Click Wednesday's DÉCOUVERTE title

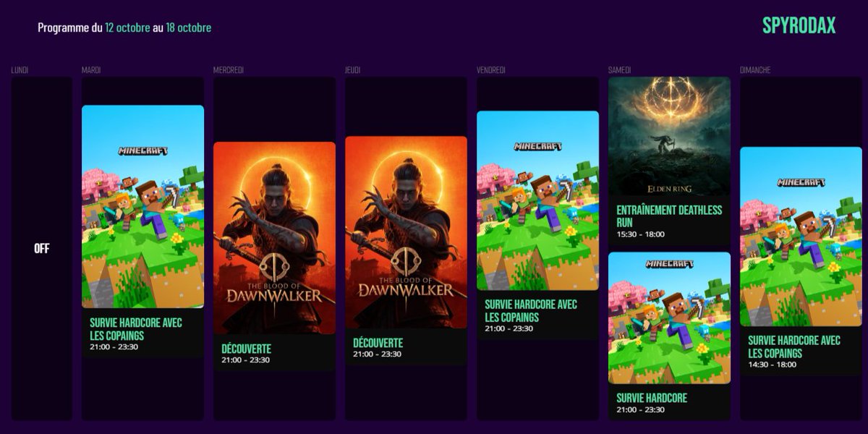(x=246, y=349)
